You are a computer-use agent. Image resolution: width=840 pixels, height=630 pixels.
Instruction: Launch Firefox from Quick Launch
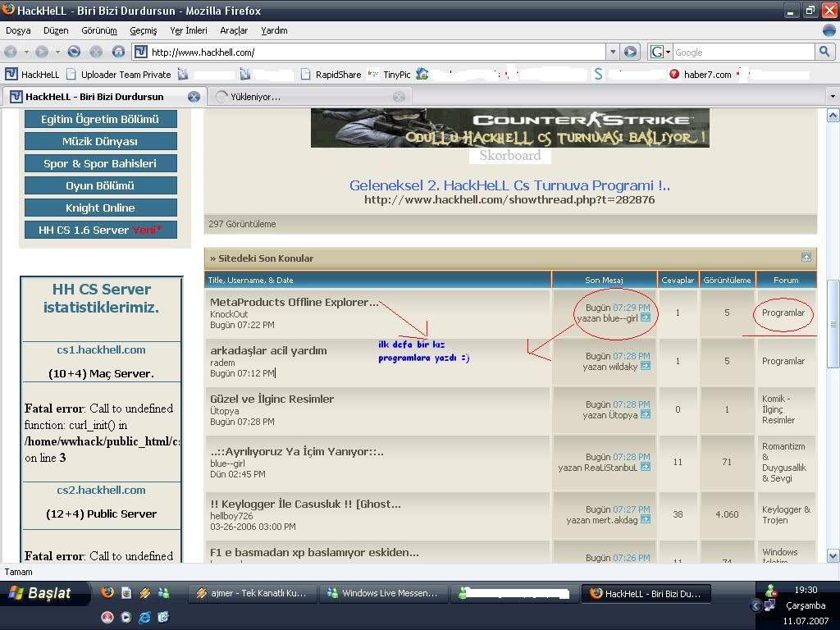tap(107, 592)
